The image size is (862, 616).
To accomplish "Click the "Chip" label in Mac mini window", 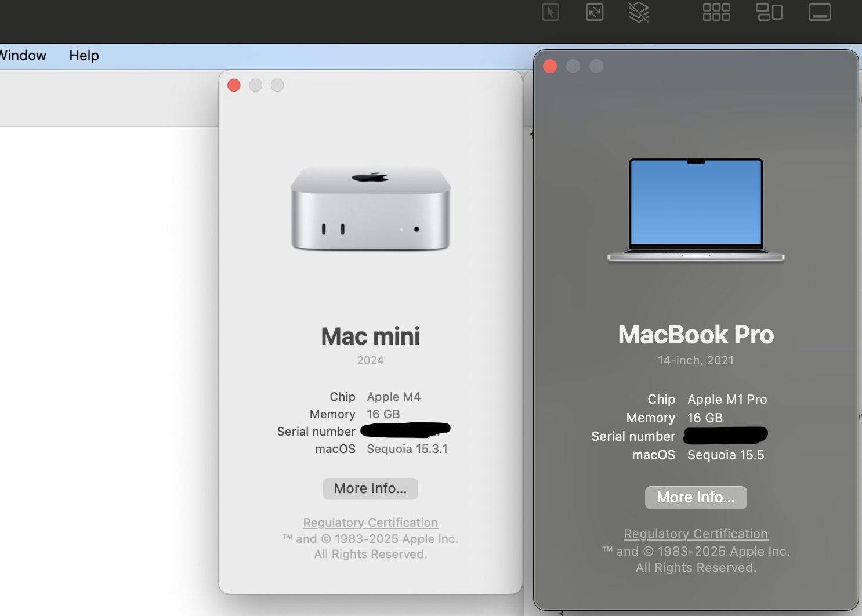I will point(342,397).
